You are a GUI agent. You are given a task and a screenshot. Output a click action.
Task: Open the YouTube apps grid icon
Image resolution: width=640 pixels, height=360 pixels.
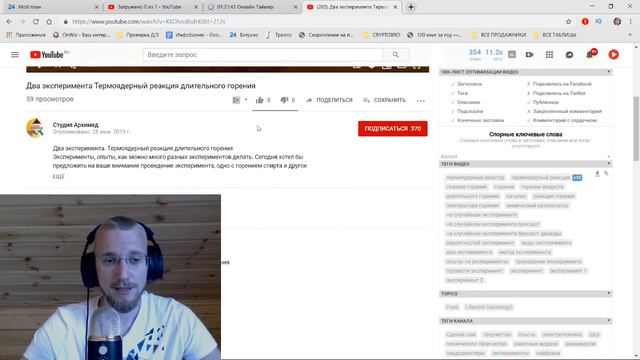click(549, 55)
